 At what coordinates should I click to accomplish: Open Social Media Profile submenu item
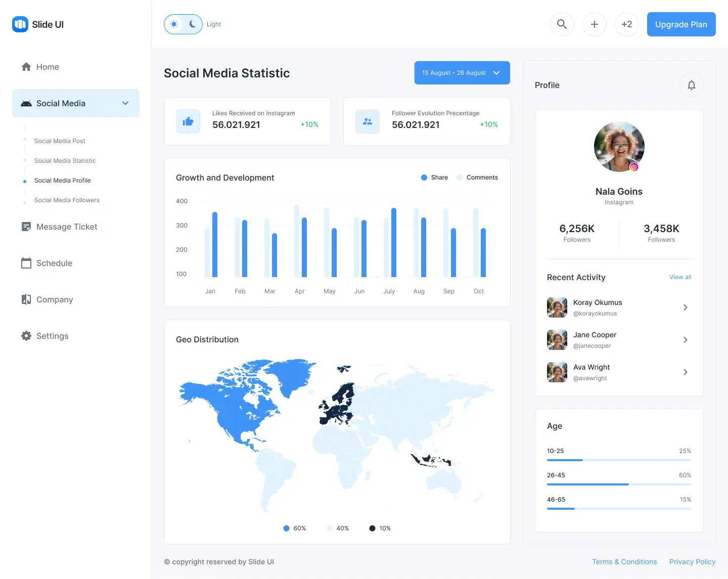(62, 181)
